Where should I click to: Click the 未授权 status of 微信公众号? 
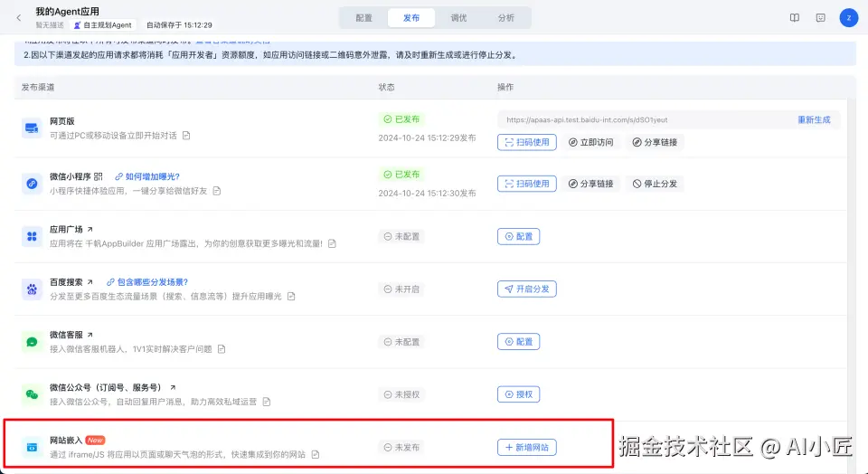[401, 394]
